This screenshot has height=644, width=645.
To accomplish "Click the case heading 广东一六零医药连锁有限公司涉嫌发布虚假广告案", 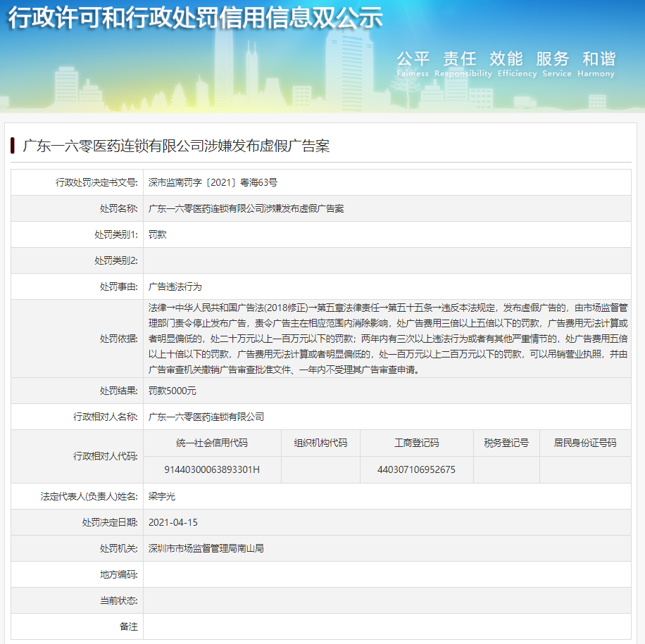I will 176,146.
